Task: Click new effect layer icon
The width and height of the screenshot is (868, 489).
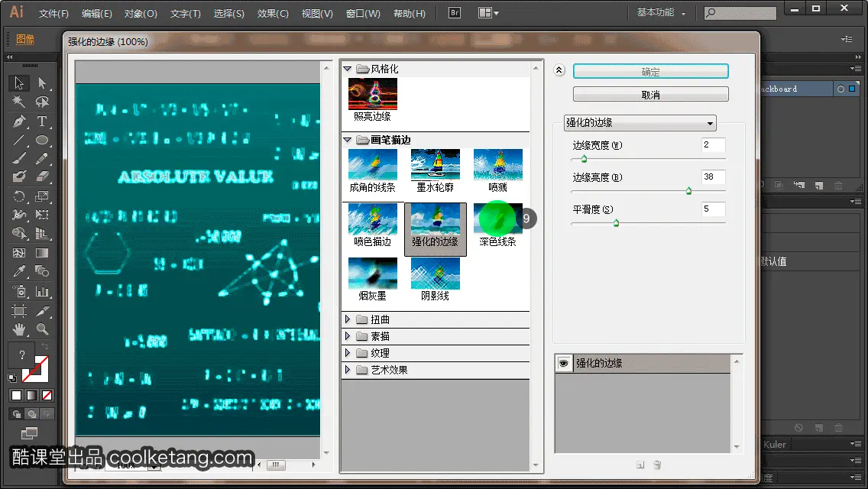Action: (640, 465)
